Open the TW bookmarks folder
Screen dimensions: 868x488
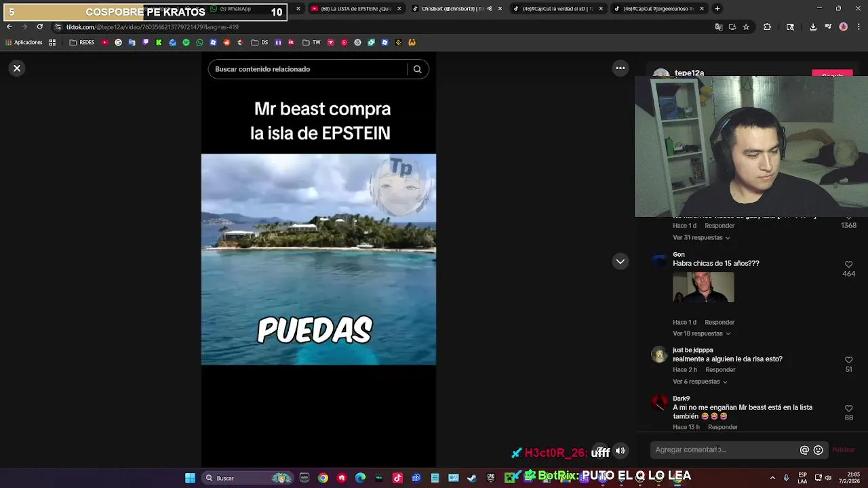click(x=311, y=43)
